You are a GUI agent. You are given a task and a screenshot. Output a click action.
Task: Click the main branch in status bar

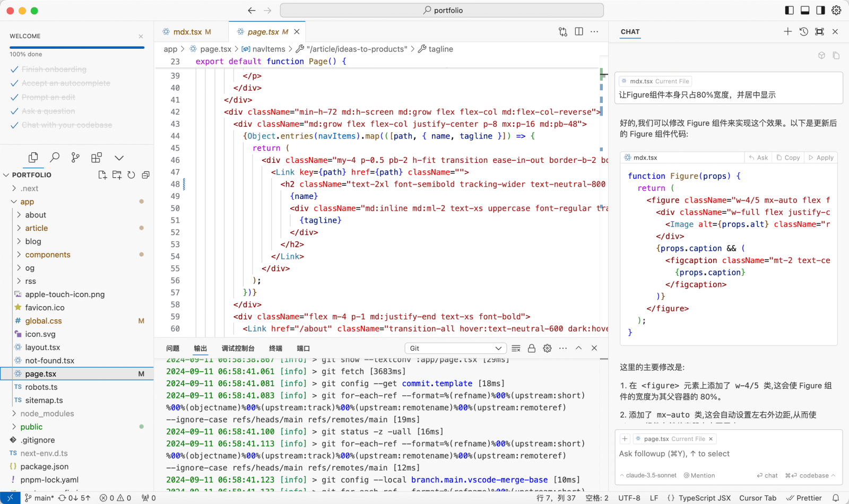pos(39,498)
